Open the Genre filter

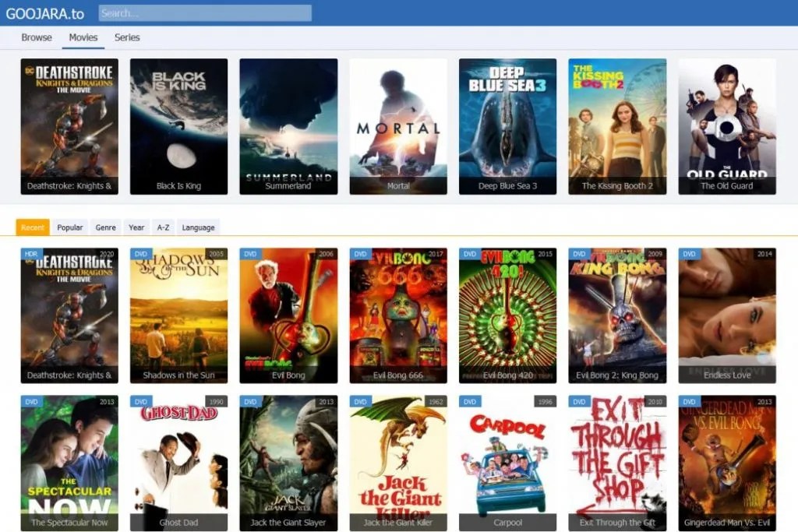click(x=105, y=227)
